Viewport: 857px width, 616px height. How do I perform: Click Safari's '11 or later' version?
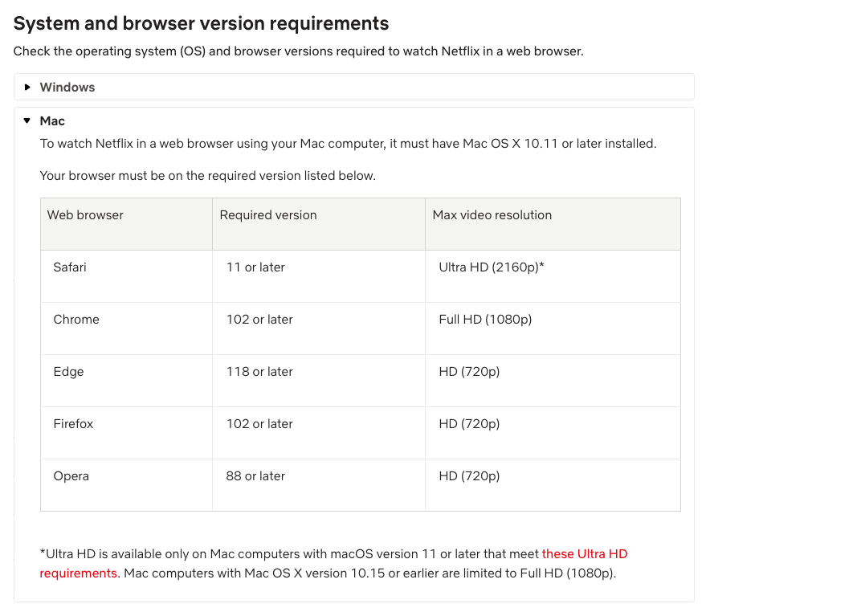[255, 267]
